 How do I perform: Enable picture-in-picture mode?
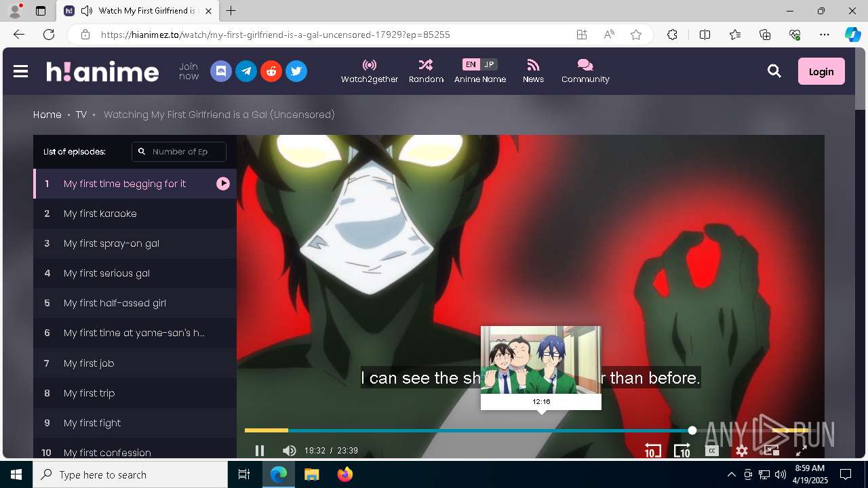pyautogui.click(x=771, y=451)
